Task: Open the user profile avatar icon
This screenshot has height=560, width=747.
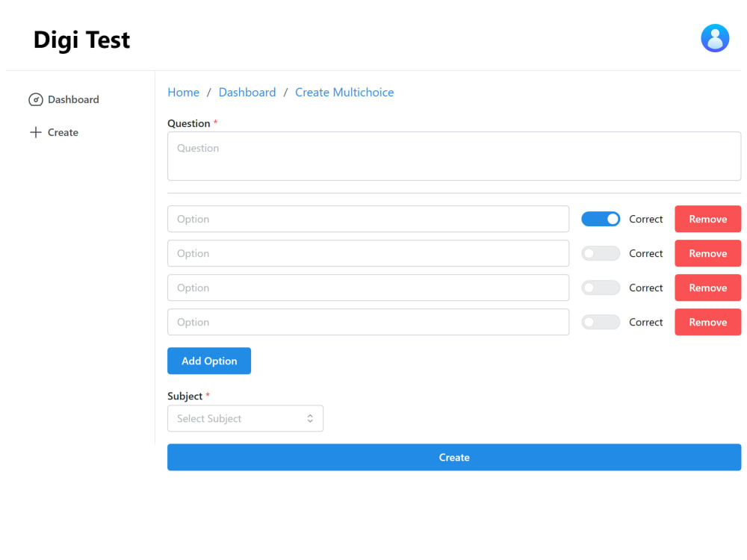Action: click(715, 38)
